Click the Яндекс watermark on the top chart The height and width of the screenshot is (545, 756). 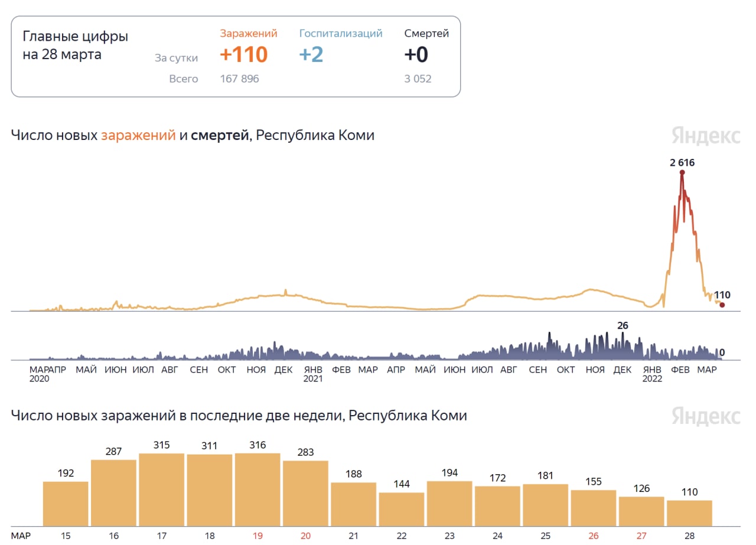coord(705,136)
